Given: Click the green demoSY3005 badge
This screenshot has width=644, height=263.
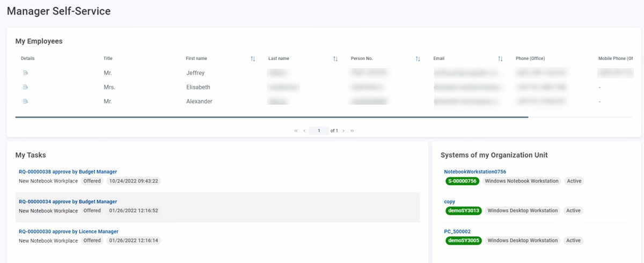Looking at the screenshot, I should point(464,240).
